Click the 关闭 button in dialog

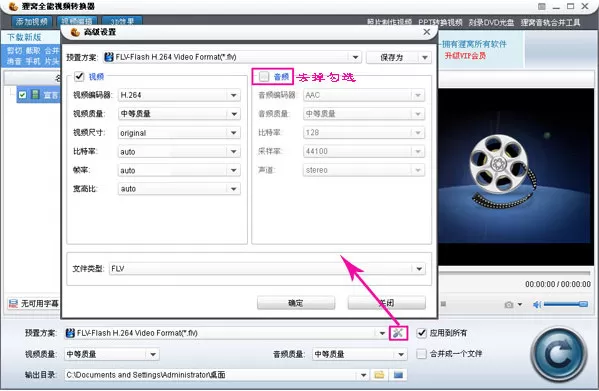(x=387, y=303)
